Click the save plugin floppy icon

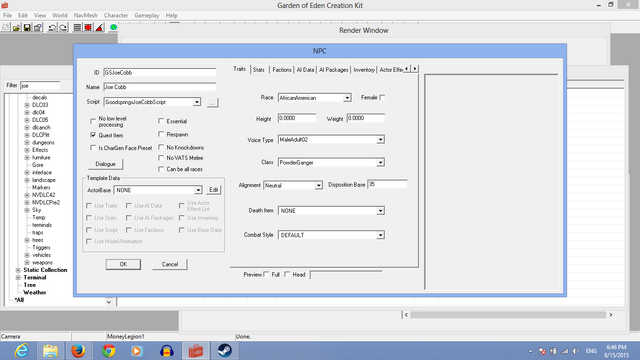(27, 28)
